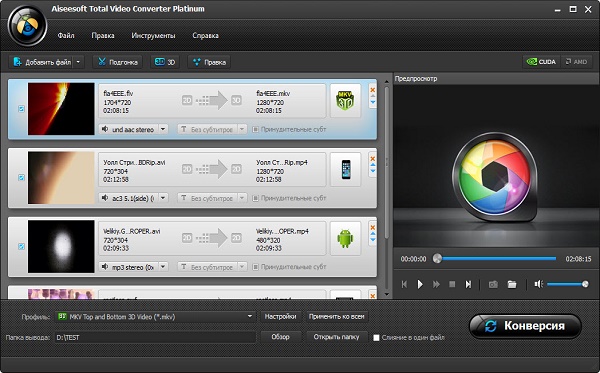This screenshot has width=600, height=373.
Task: Open the Правка edit tool in toolbar
Action: click(x=209, y=62)
